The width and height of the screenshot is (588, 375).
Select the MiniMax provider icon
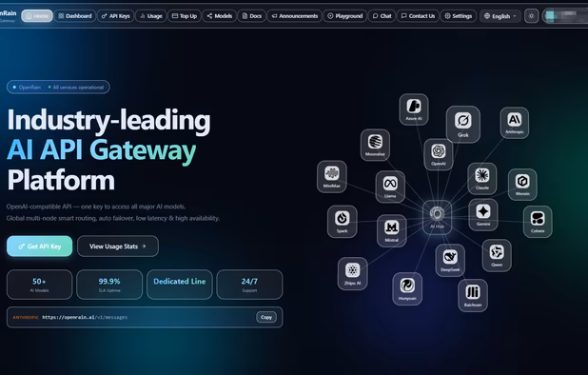331,177
